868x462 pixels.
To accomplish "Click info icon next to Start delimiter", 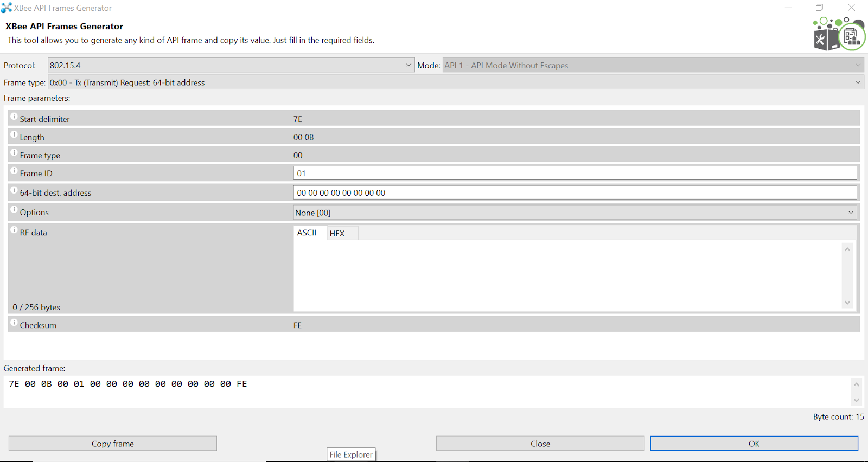I will (x=14, y=117).
